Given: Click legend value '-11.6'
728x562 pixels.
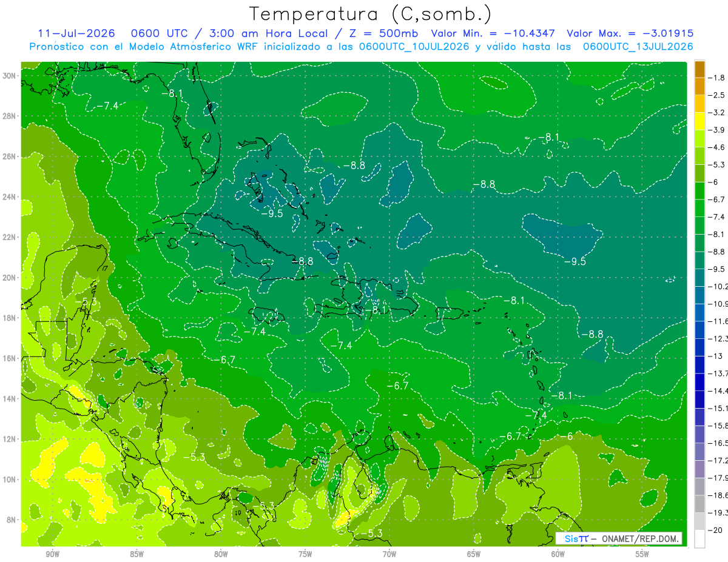Looking at the screenshot, I should pos(718,321).
